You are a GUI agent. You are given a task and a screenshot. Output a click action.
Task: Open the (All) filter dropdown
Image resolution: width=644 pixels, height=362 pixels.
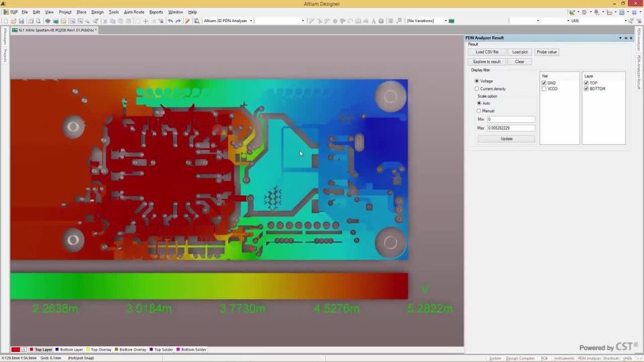[625, 21]
